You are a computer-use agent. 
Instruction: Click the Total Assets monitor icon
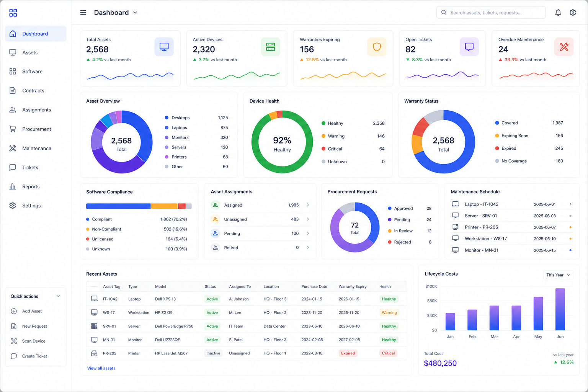point(164,47)
